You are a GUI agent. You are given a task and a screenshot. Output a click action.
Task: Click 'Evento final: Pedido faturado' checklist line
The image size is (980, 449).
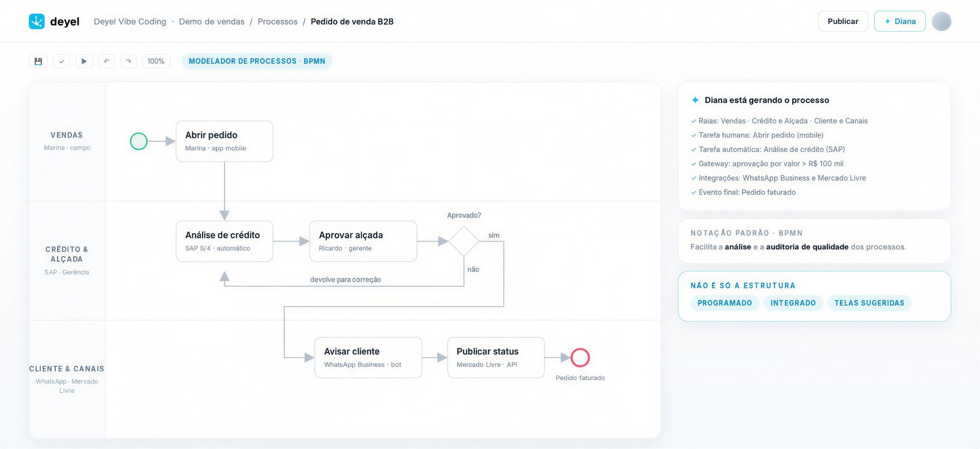click(743, 192)
